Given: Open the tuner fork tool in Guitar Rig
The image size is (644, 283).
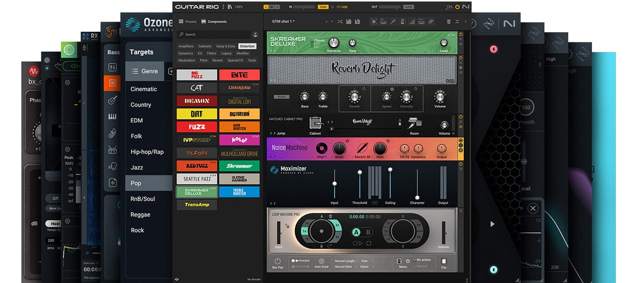Looking at the screenshot, I should [x=393, y=21].
